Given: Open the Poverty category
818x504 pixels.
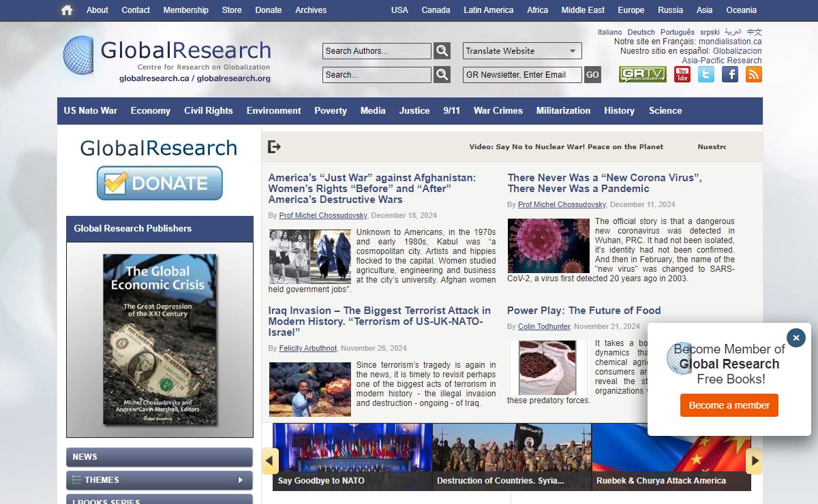Looking at the screenshot, I should 331,110.
